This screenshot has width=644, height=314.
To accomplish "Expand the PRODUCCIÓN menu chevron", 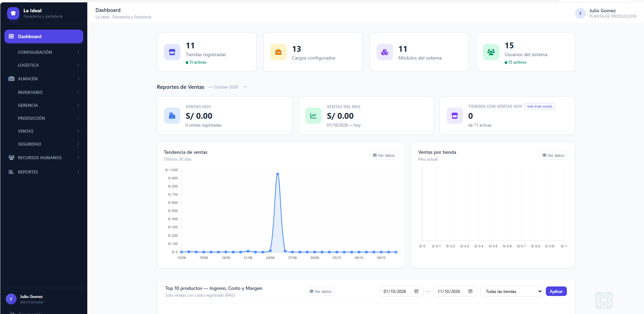I will click(x=78, y=118).
